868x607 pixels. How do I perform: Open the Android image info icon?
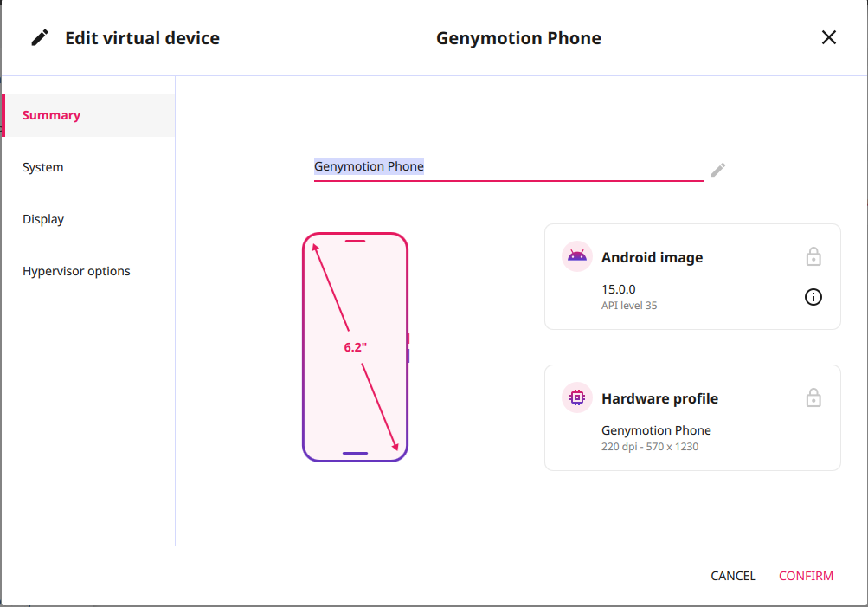(x=813, y=297)
